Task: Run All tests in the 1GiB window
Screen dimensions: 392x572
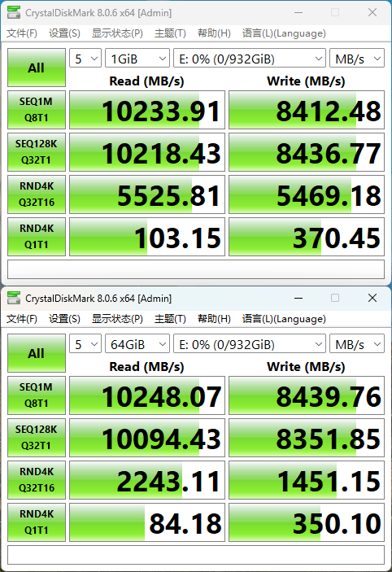Action: point(37,68)
